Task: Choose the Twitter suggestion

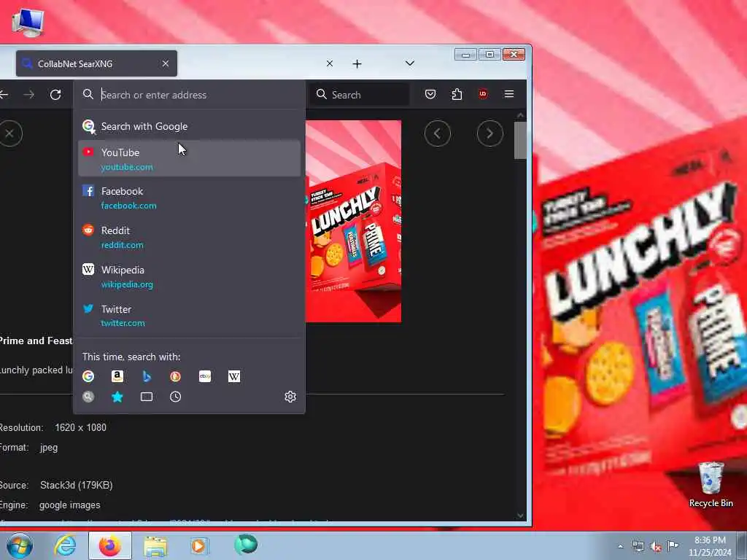Action: [189, 315]
